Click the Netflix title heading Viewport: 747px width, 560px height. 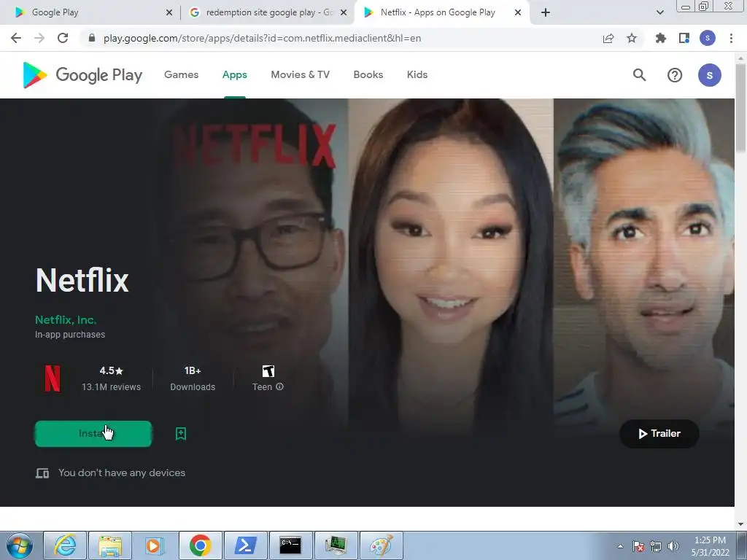pos(82,280)
